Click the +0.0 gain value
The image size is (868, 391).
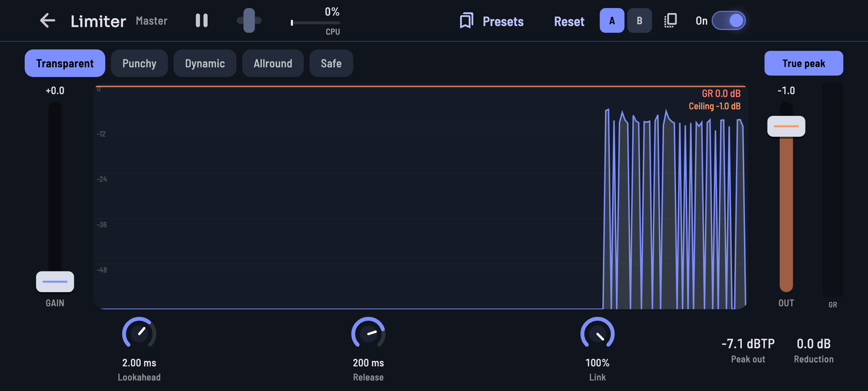tap(55, 91)
